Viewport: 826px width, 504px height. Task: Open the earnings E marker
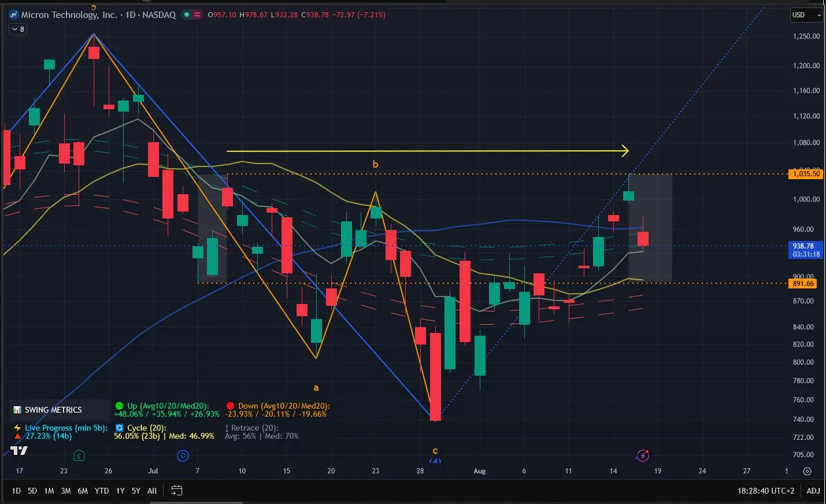pyautogui.click(x=79, y=455)
